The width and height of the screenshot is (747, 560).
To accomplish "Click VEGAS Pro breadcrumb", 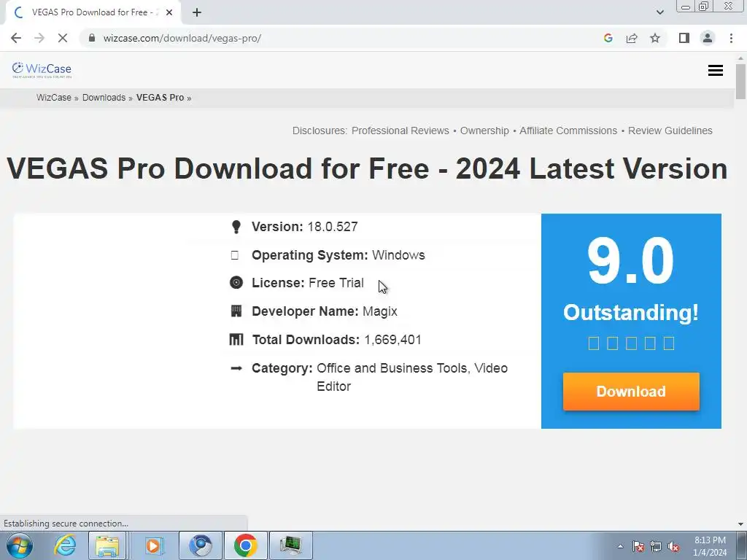I will point(160,98).
